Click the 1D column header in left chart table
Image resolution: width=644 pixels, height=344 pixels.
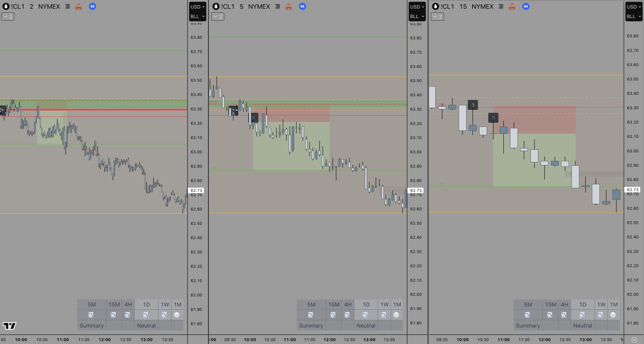coord(146,305)
